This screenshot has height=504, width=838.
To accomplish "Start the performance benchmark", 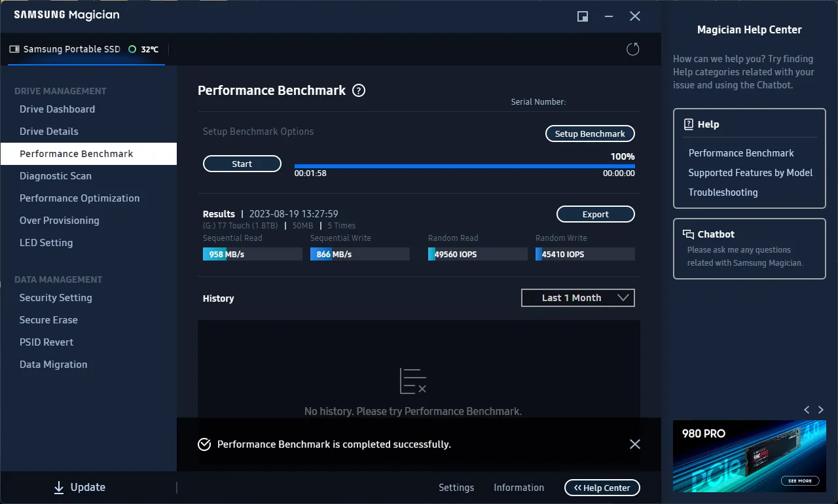I will pyautogui.click(x=242, y=164).
